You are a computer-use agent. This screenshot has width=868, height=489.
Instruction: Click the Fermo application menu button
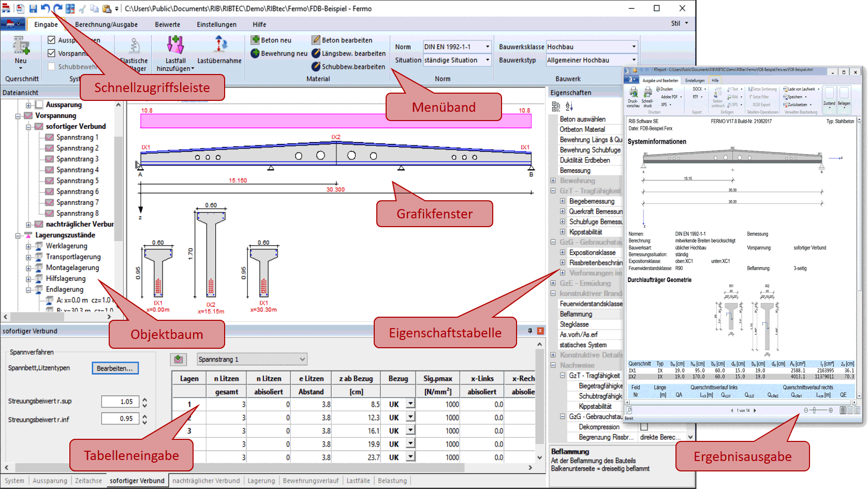(12, 24)
